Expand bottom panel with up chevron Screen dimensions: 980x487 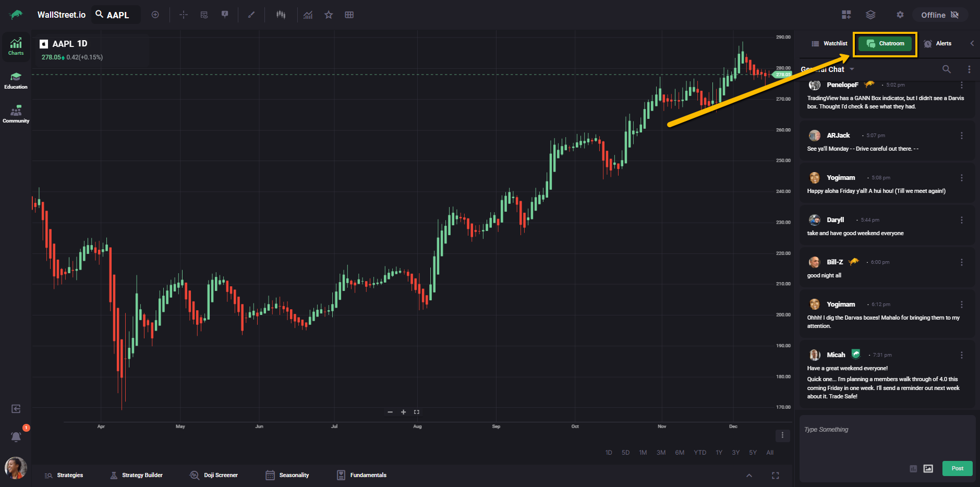pyautogui.click(x=749, y=475)
